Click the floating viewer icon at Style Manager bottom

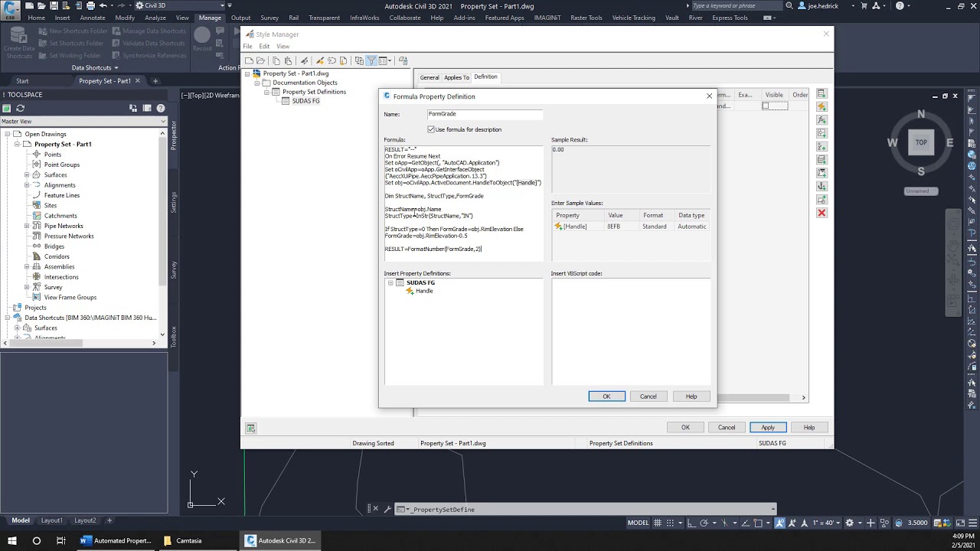tap(250, 428)
